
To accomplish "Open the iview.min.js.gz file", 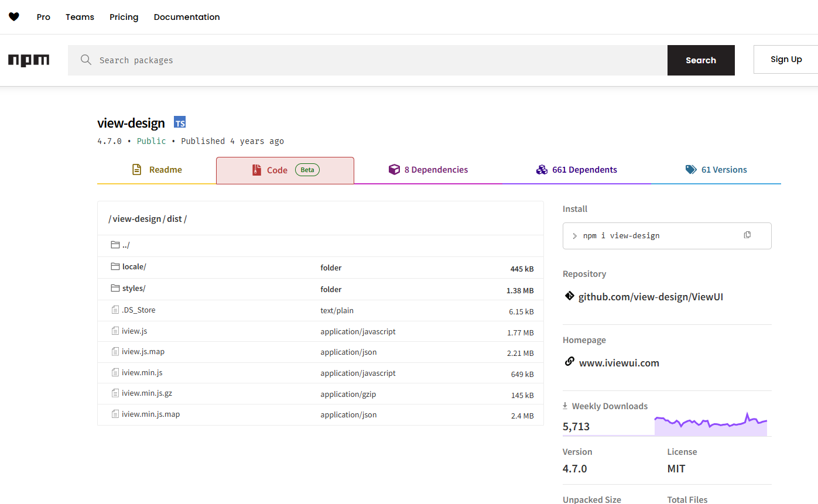I will [147, 393].
